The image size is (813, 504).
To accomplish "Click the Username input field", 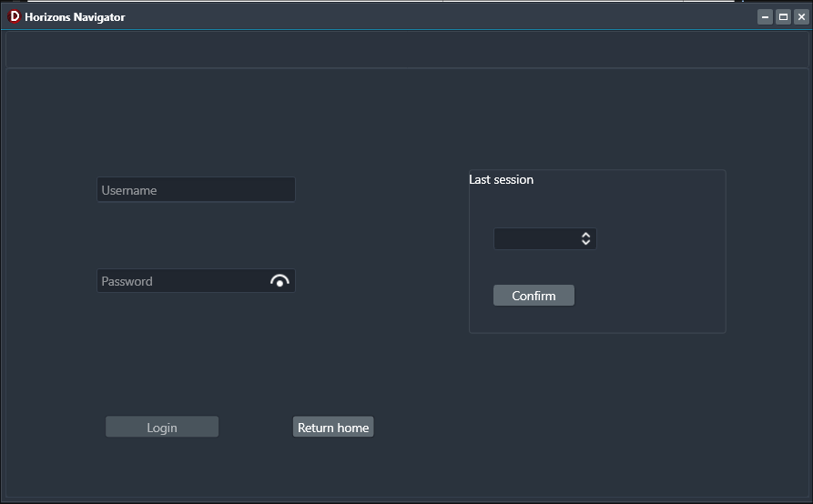I will [196, 189].
